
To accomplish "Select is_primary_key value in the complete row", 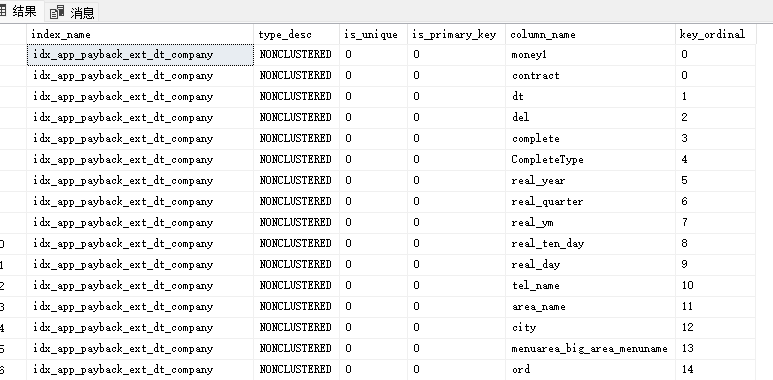I will pyautogui.click(x=457, y=138).
